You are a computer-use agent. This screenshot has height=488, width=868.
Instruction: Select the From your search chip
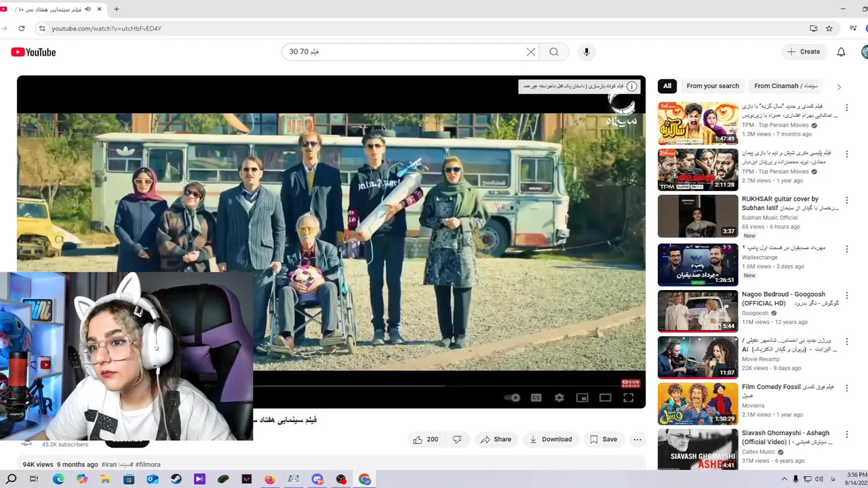[713, 86]
